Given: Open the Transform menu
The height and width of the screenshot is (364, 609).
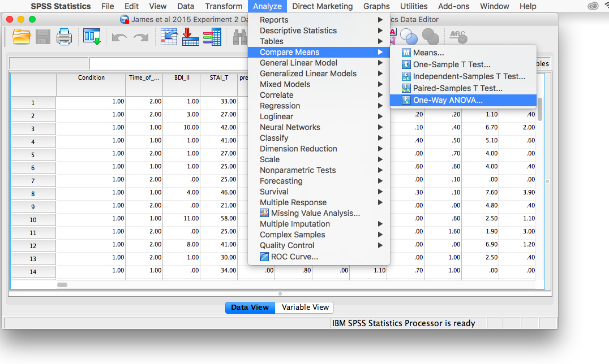Looking at the screenshot, I should point(224,6).
